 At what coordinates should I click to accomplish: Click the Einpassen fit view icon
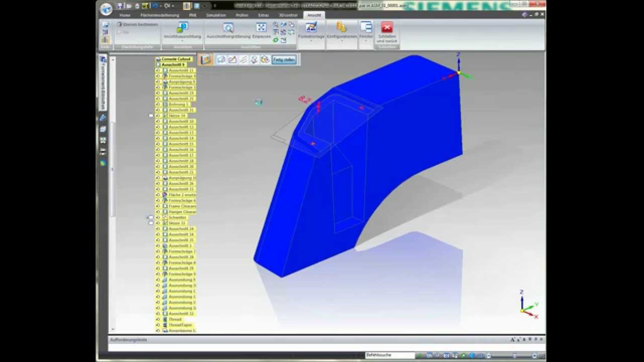pos(261,30)
